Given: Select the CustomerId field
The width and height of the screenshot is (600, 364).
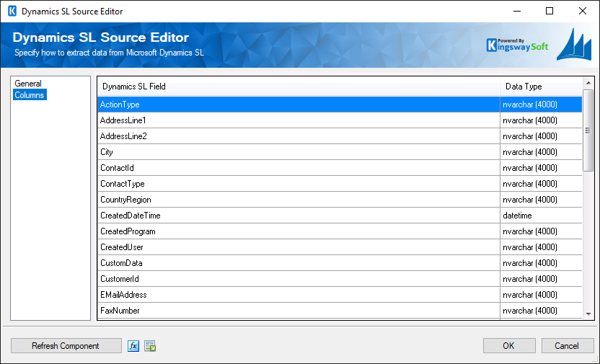Looking at the screenshot, I should pos(299,279).
